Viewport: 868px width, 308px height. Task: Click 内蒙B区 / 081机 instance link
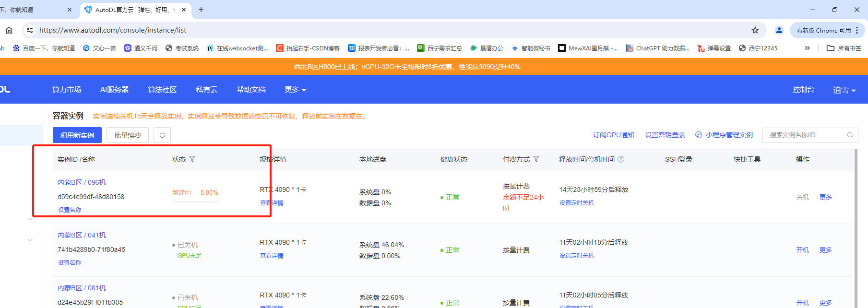tap(82, 288)
